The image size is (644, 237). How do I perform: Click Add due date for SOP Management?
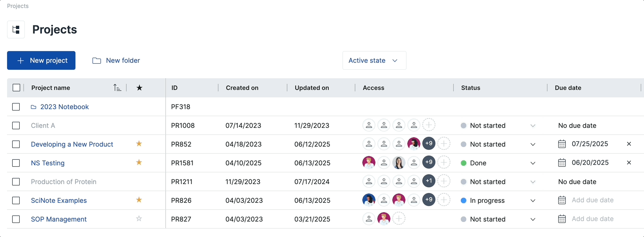coord(592,219)
